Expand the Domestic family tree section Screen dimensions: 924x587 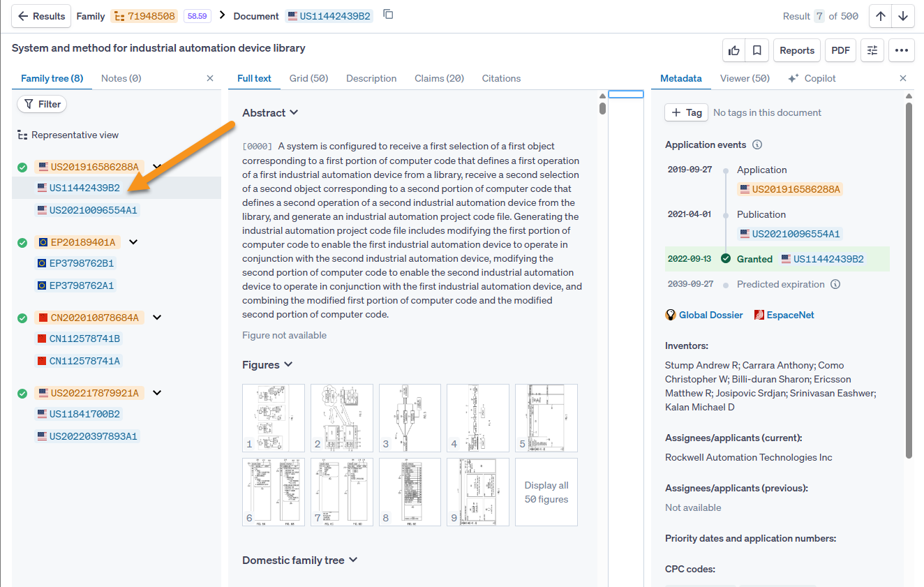pyautogui.click(x=353, y=560)
